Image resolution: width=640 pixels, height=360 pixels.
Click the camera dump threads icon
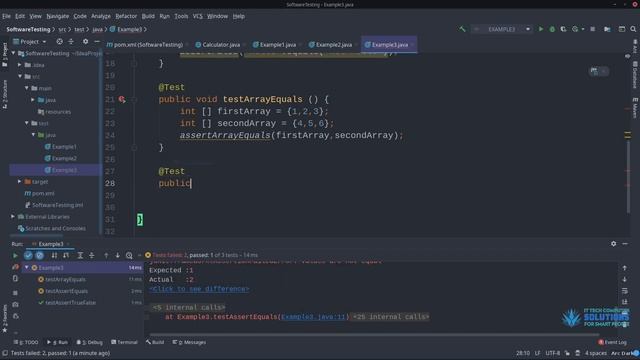click(x=16, y=304)
